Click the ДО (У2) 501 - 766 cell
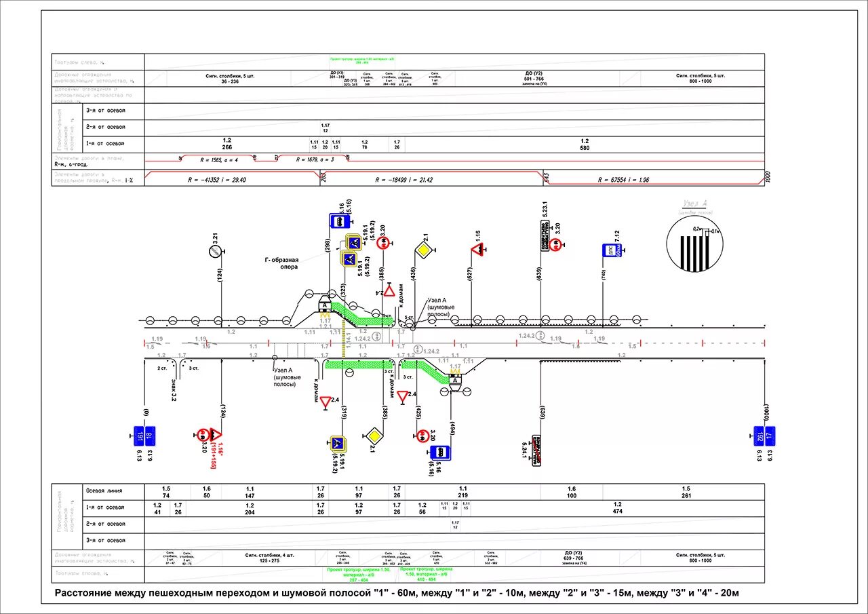Viewport: 868px width, 614px height. pyautogui.click(x=535, y=78)
